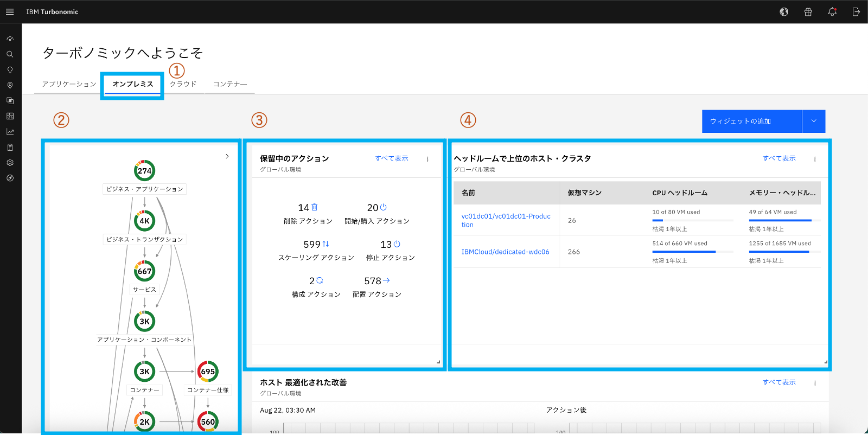Open the location pin sidebar icon
868x435 pixels.
click(10, 85)
